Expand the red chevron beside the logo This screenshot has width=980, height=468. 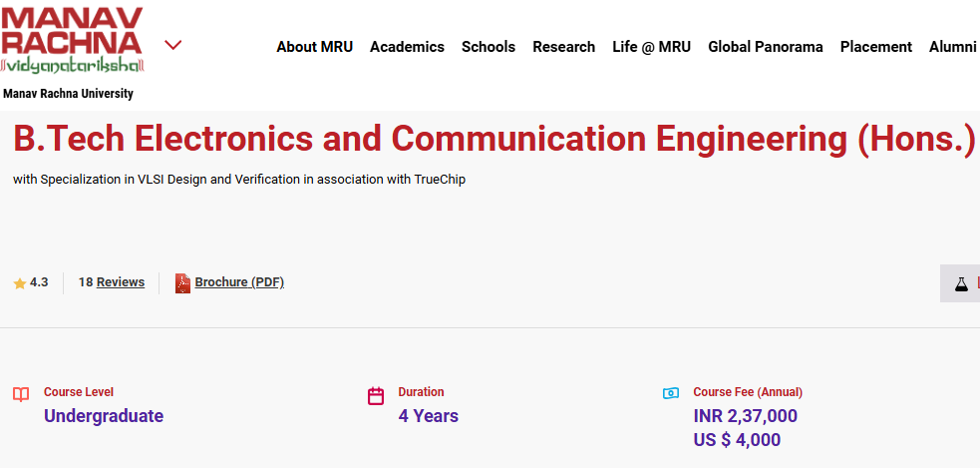[172, 45]
